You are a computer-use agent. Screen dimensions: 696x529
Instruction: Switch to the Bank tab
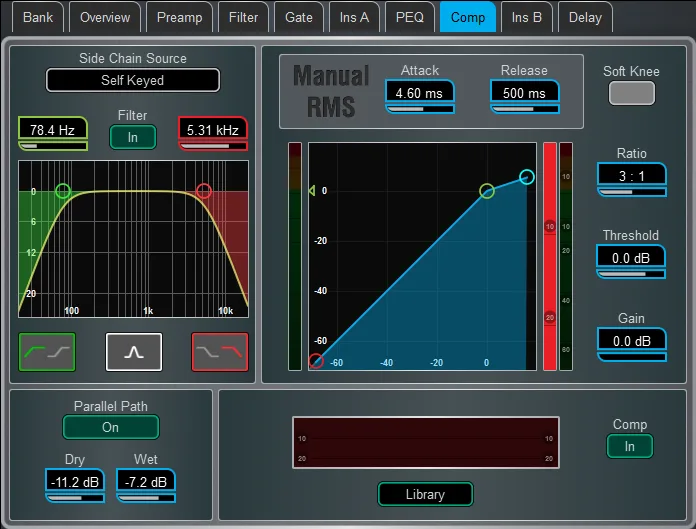tap(38, 17)
